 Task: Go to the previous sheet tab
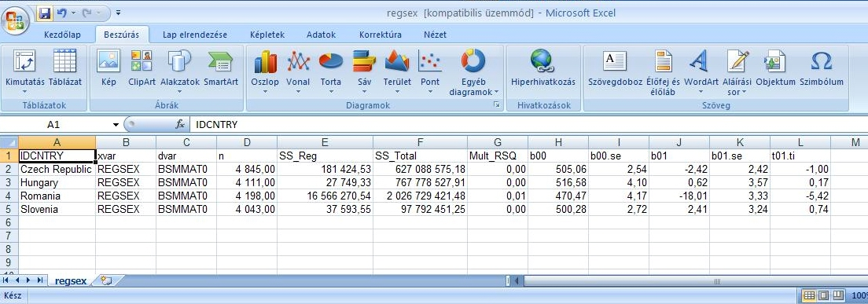pyautogui.click(x=17, y=280)
